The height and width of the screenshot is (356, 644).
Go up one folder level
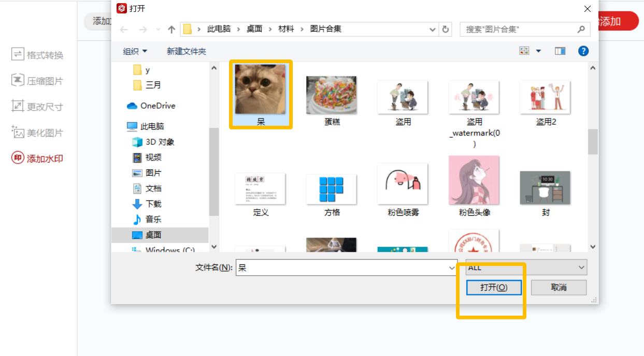pos(171,29)
